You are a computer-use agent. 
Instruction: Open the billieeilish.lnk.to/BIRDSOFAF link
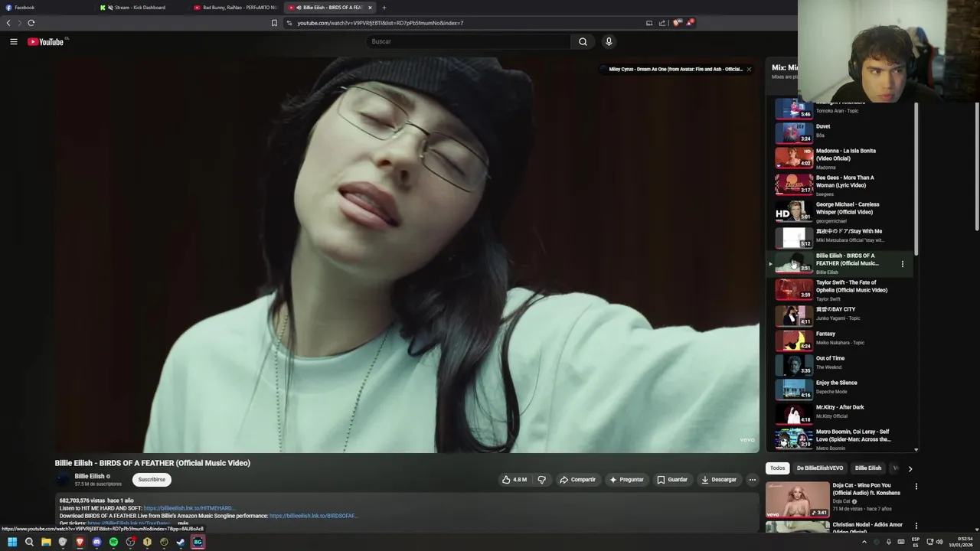pyautogui.click(x=313, y=516)
